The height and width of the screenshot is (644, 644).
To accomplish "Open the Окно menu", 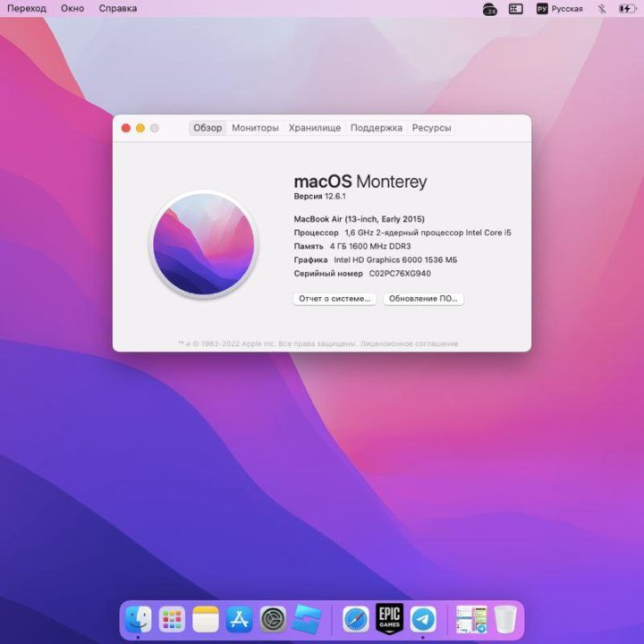I will pyautogui.click(x=72, y=8).
